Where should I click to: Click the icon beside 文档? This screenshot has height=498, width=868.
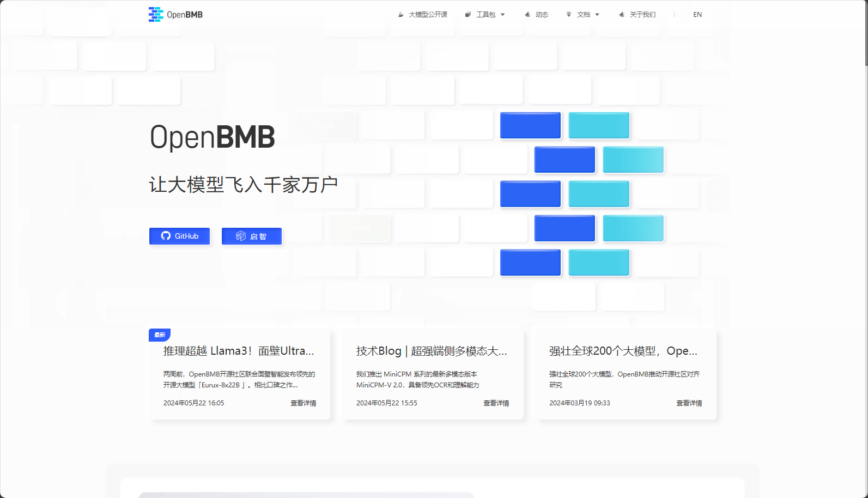pos(569,15)
